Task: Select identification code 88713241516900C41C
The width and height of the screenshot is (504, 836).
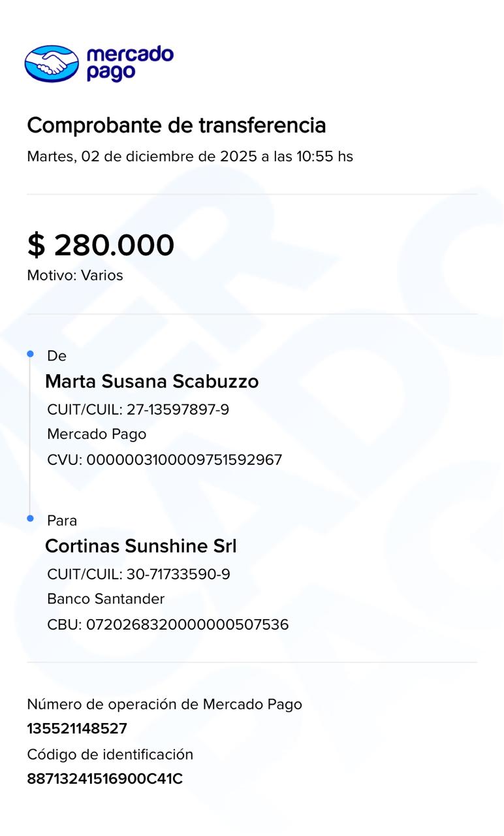Action: 104,779
